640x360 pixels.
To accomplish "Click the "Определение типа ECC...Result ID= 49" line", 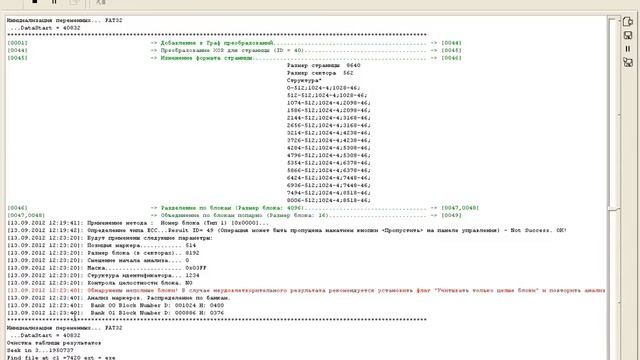I will coord(287,230).
